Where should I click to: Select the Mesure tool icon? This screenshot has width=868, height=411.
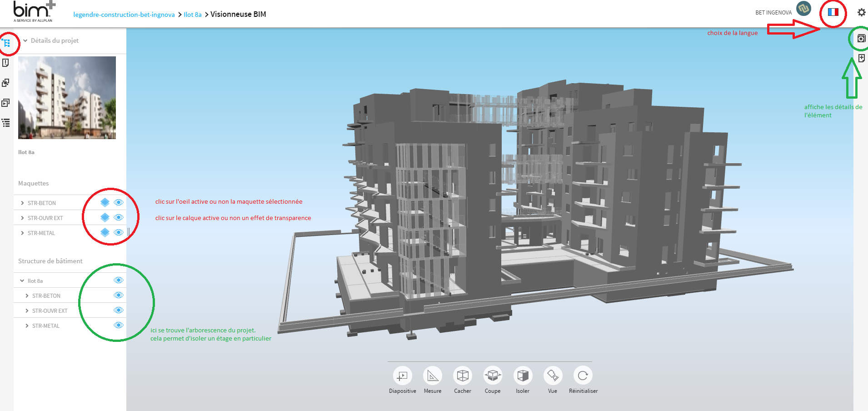432,376
